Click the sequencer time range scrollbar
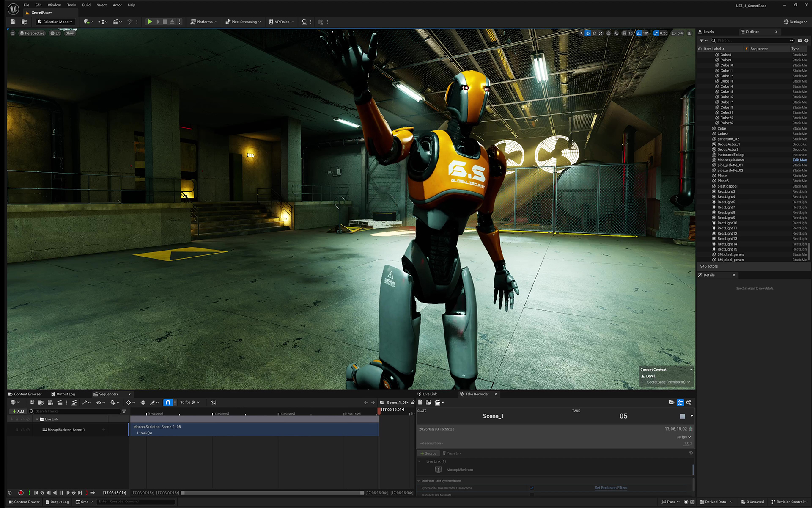812x508 pixels. pyautogui.click(x=272, y=493)
